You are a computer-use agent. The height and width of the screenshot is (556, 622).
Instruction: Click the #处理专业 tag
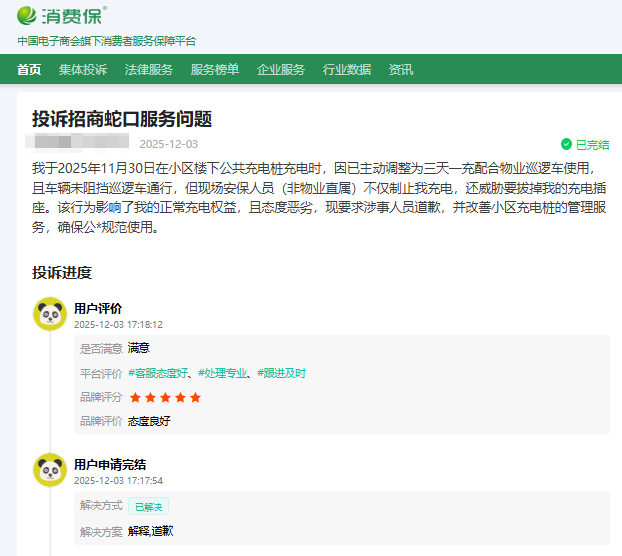pos(222,373)
